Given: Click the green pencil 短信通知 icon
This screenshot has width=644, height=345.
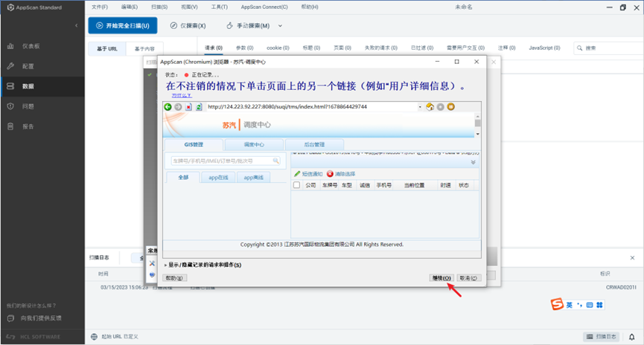Looking at the screenshot, I should coord(297,174).
